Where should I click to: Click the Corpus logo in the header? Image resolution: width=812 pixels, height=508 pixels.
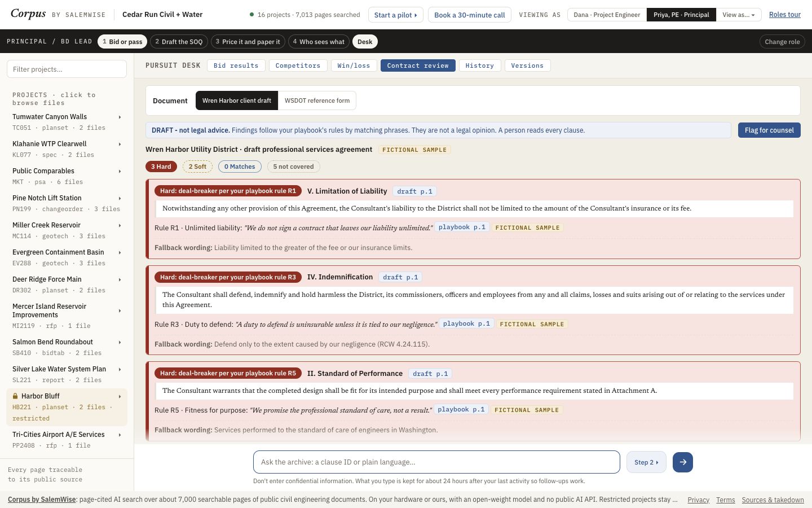[x=28, y=14]
